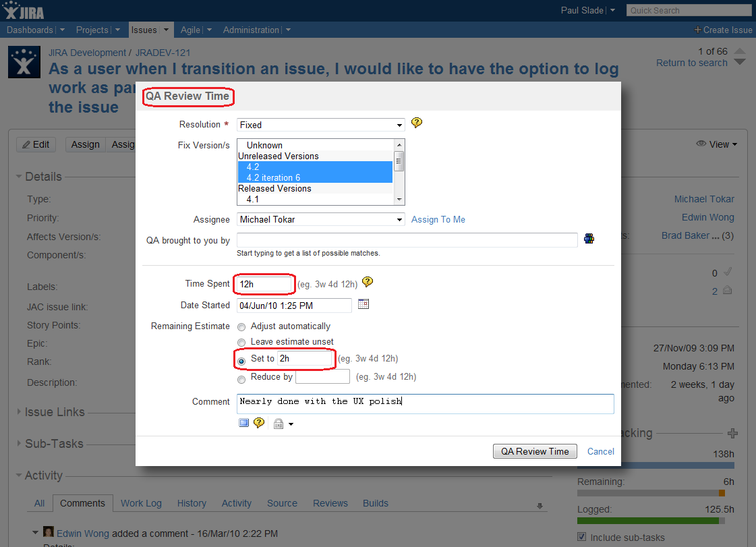Viewport: 756px width, 547px height.
Task: Click the Create Issue plus icon
Action: pyautogui.click(x=697, y=30)
